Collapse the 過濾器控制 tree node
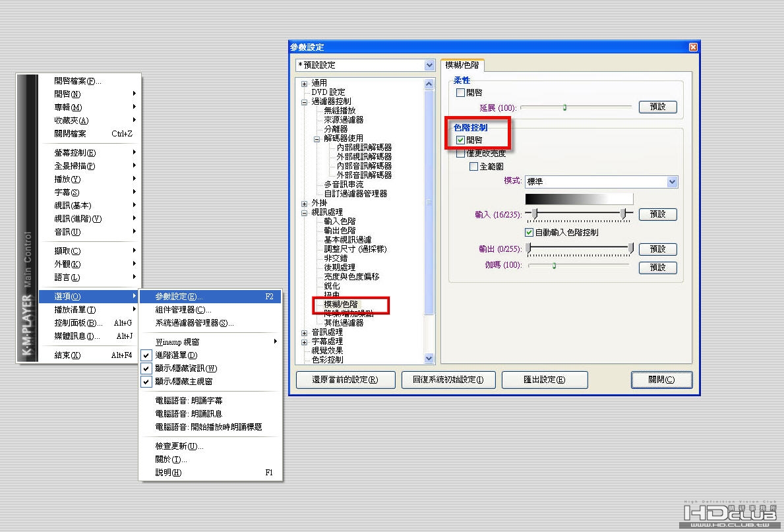The image size is (784, 532). tap(304, 102)
